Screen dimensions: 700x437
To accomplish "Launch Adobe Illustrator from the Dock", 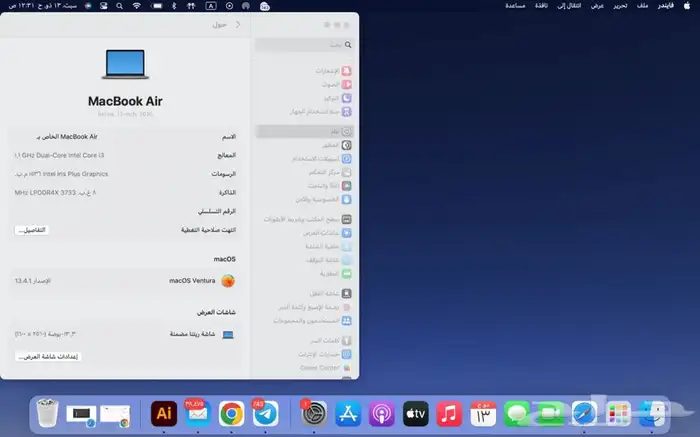I will click(x=164, y=413).
